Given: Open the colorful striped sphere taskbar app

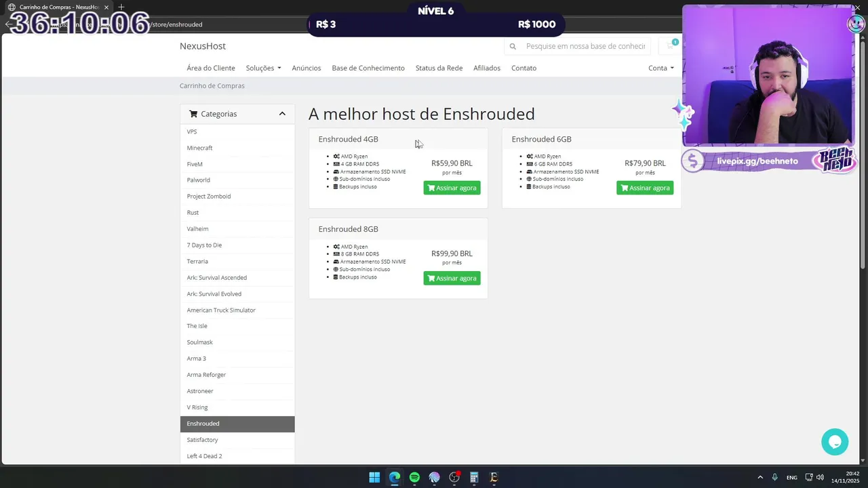Looking at the screenshot, I should pos(434,477).
